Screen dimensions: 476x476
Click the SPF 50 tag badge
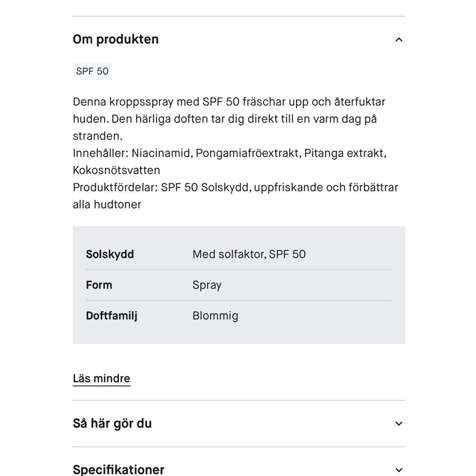click(93, 71)
